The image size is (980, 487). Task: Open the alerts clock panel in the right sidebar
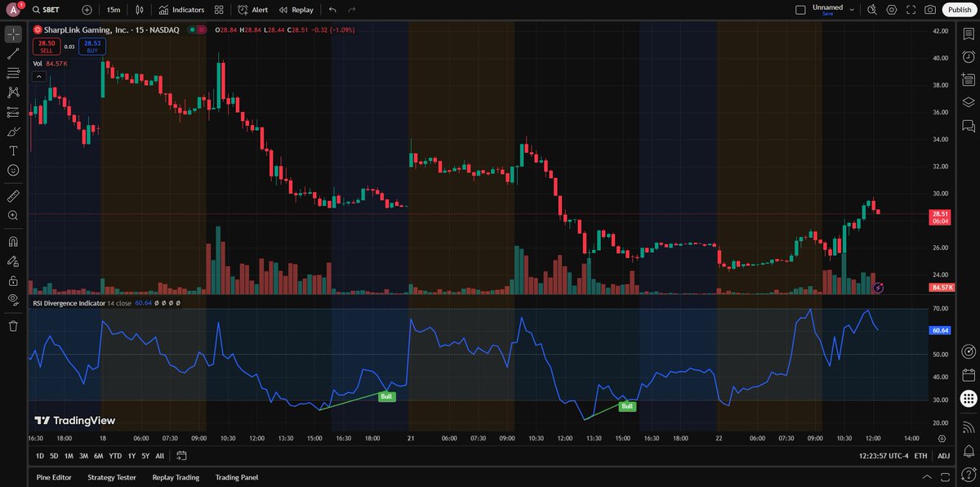969,56
